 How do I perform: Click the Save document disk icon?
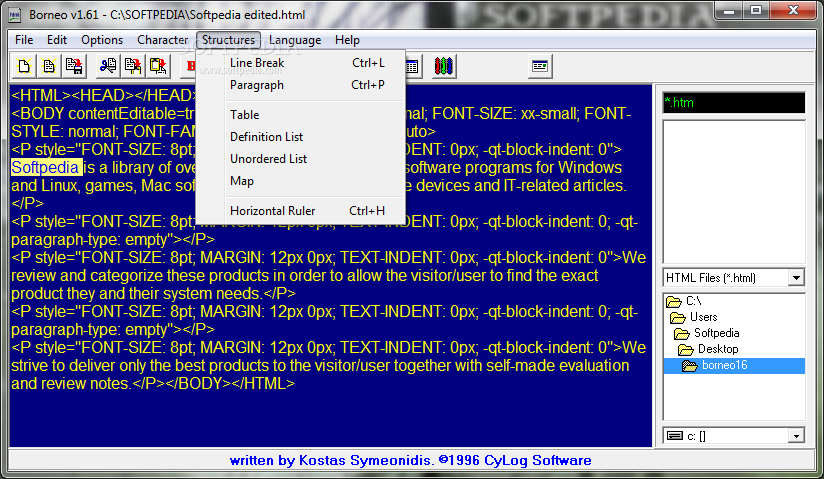[74, 66]
